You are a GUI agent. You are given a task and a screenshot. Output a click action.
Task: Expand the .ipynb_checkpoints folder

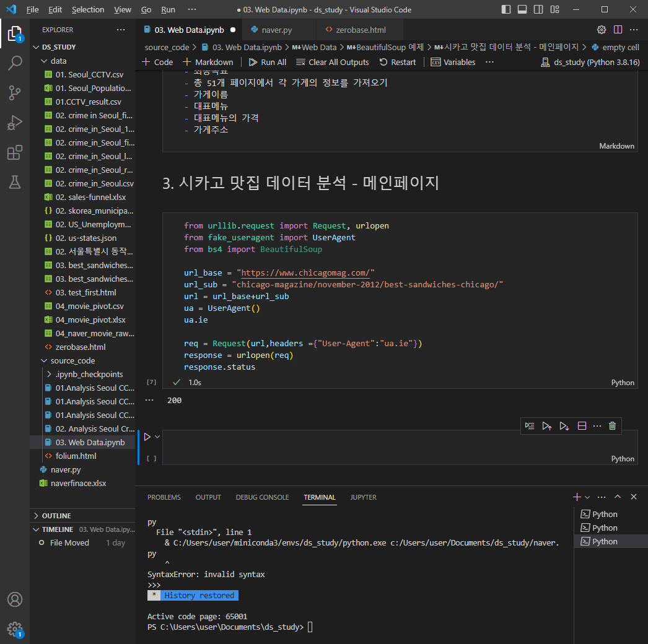pyautogui.click(x=82, y=374)
